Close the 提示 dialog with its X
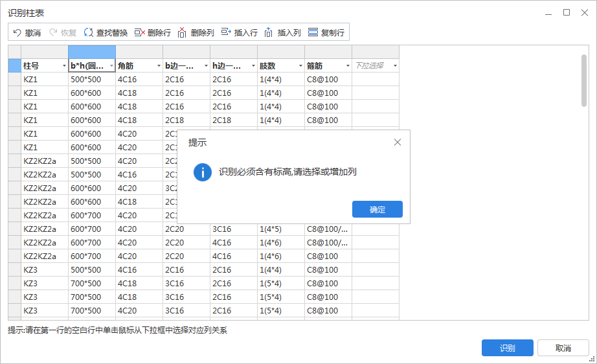 click(x=398, y=142)
